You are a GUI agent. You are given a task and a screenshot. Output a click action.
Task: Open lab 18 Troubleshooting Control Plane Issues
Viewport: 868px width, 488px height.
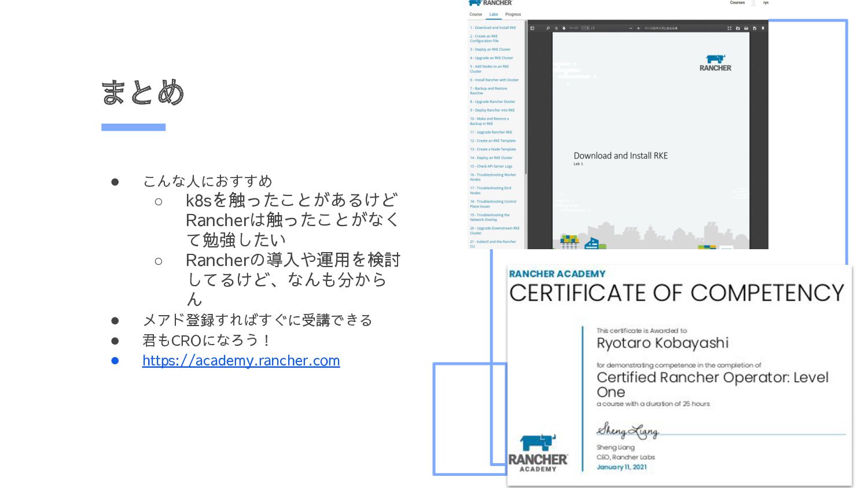493,204
